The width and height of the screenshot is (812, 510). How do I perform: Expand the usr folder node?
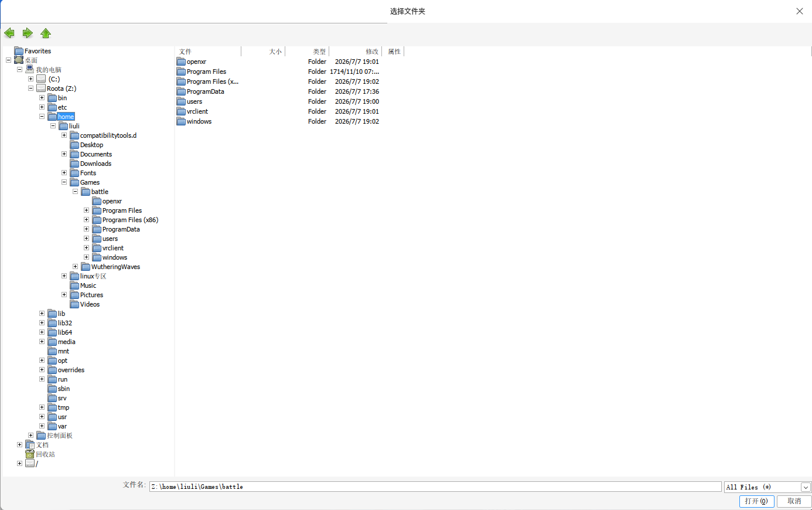click(42, 417)
